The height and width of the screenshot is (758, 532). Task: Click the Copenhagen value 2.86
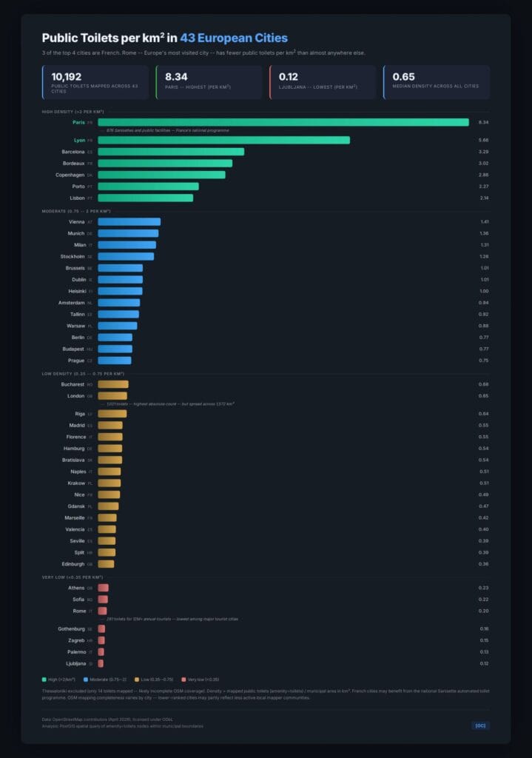click(483, 175)
